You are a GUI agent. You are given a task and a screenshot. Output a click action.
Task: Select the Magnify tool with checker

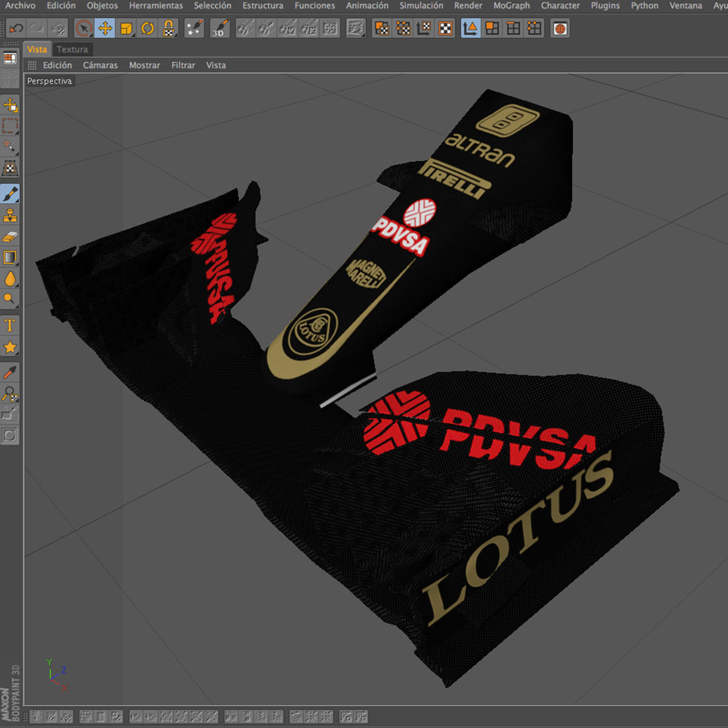pos(10,394)
